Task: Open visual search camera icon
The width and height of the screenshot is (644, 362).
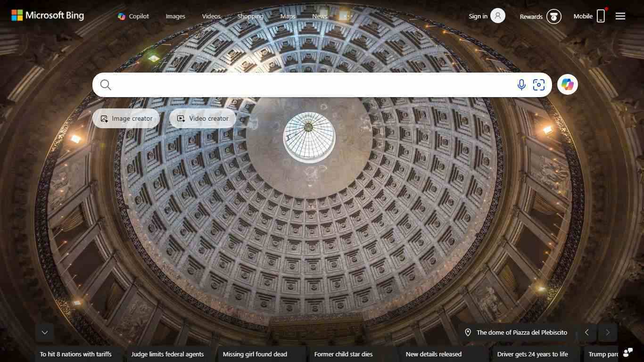Action: point(538,85)
